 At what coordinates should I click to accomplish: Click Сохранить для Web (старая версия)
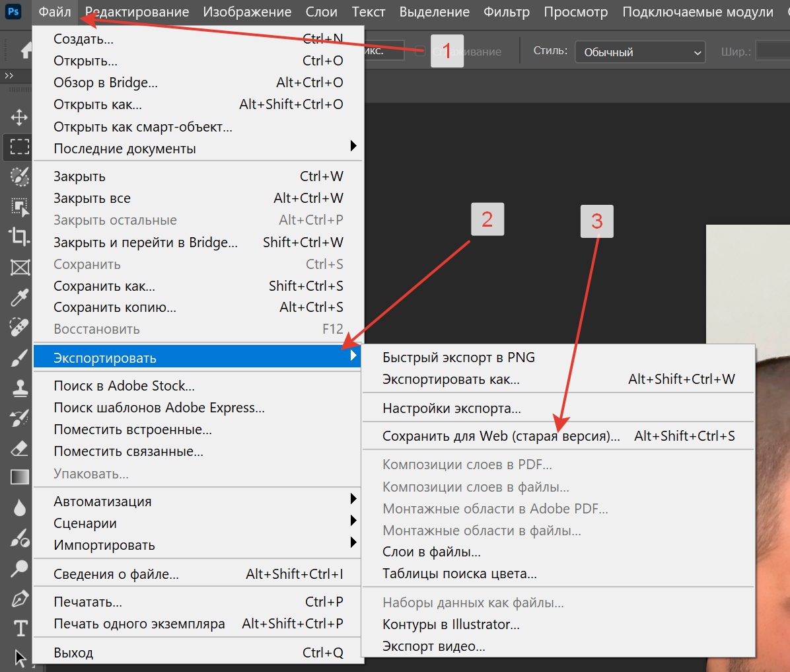point(501,436)
